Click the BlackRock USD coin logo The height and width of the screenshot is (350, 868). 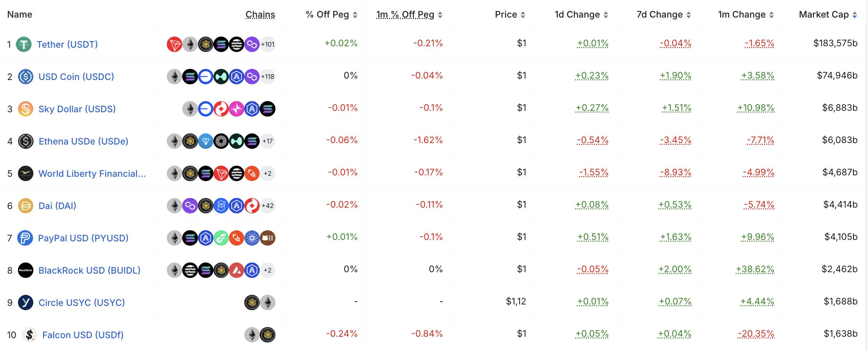coord(26,270)
